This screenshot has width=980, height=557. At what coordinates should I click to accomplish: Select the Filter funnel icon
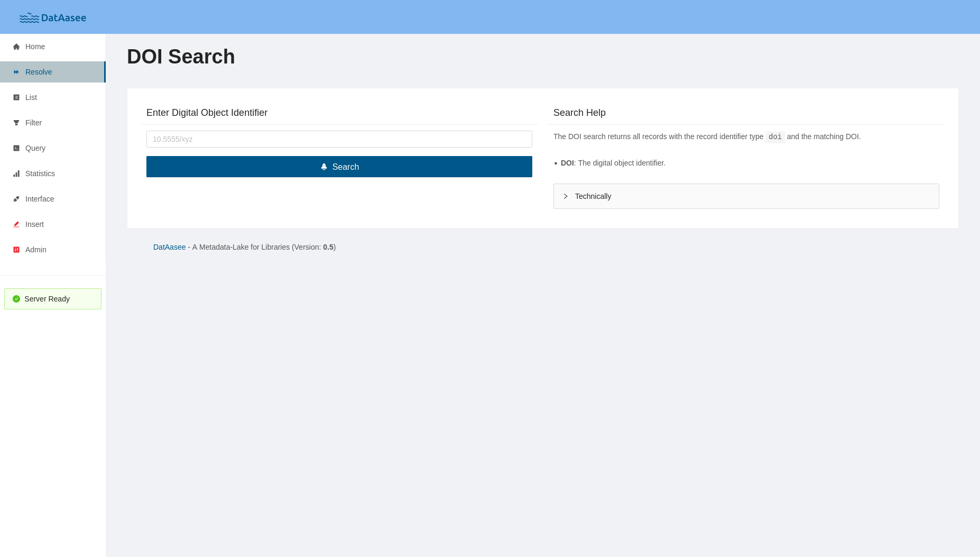(16, 123)
